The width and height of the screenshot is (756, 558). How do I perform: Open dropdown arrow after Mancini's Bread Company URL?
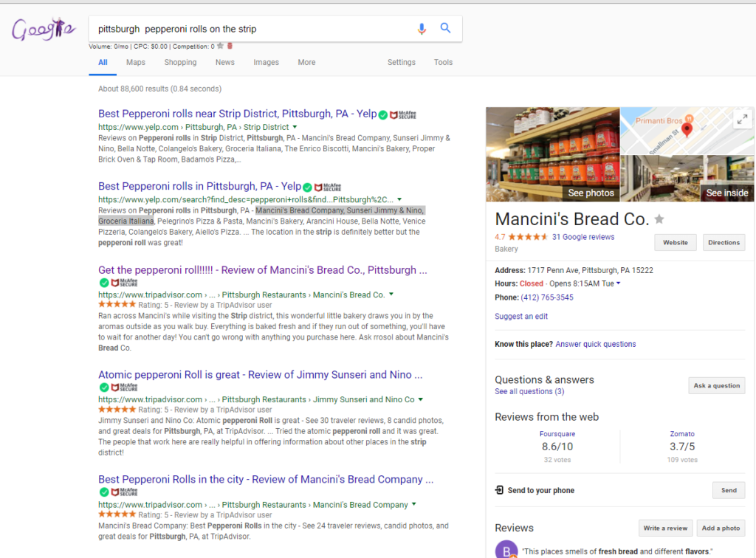tap(413, 505)
